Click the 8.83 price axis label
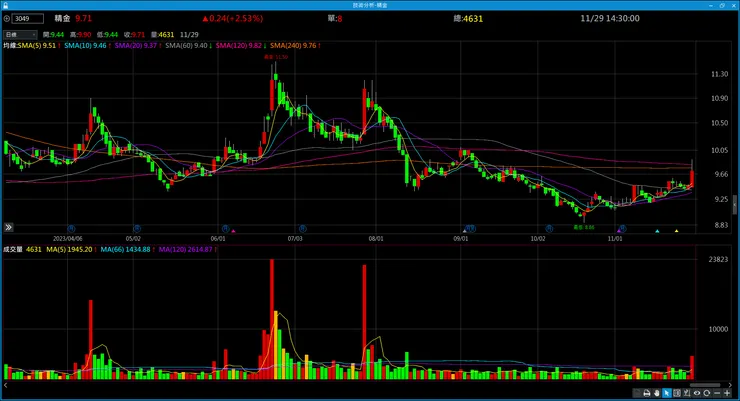The width and height of the screenshot is (740, 401). click(x=721, y=225)
